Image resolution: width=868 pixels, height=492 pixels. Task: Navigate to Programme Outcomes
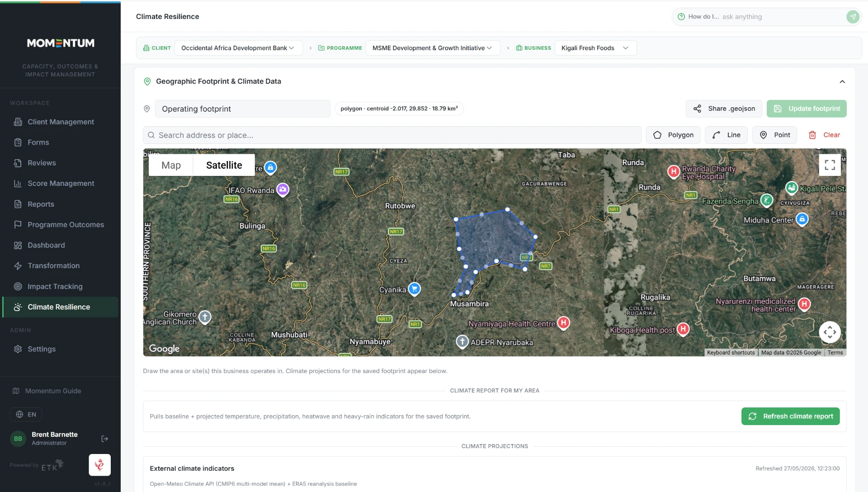[60, 224]
